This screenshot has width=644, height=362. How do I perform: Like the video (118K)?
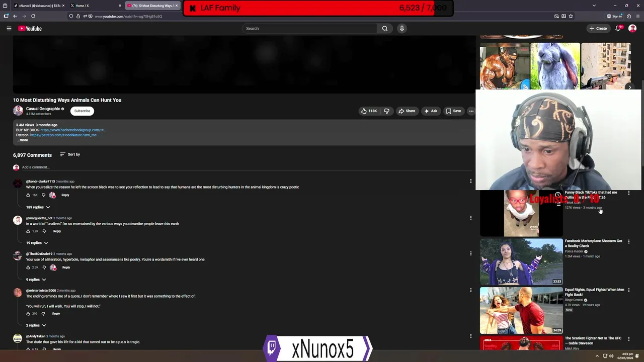369,111
